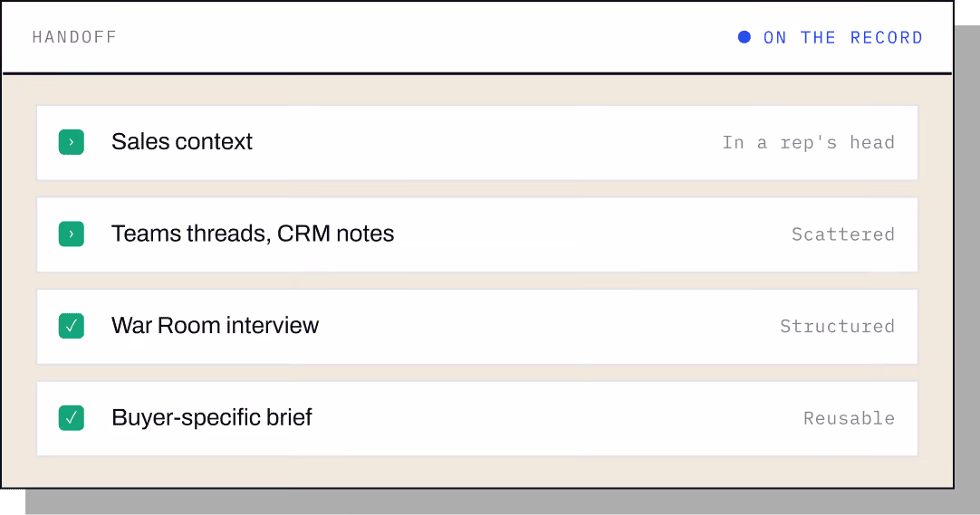Select the ON THE RECORD label
Screen dimensions: 980x515
pyautogui.click(x=842, y=37)
